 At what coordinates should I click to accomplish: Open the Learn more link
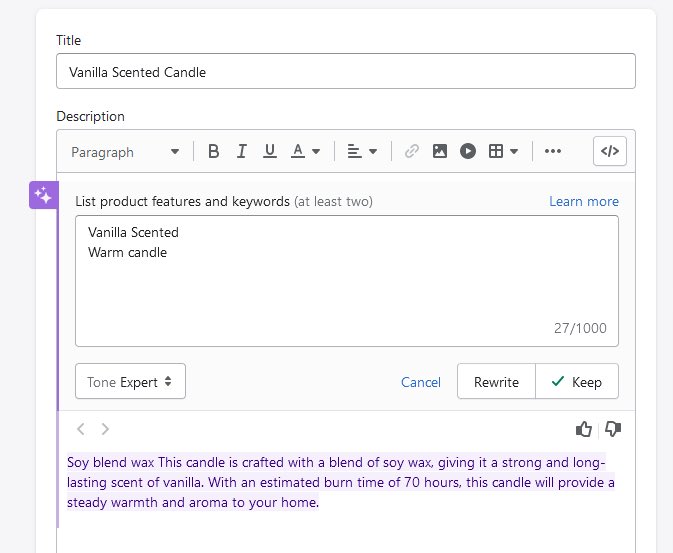(x=584, y=201)
